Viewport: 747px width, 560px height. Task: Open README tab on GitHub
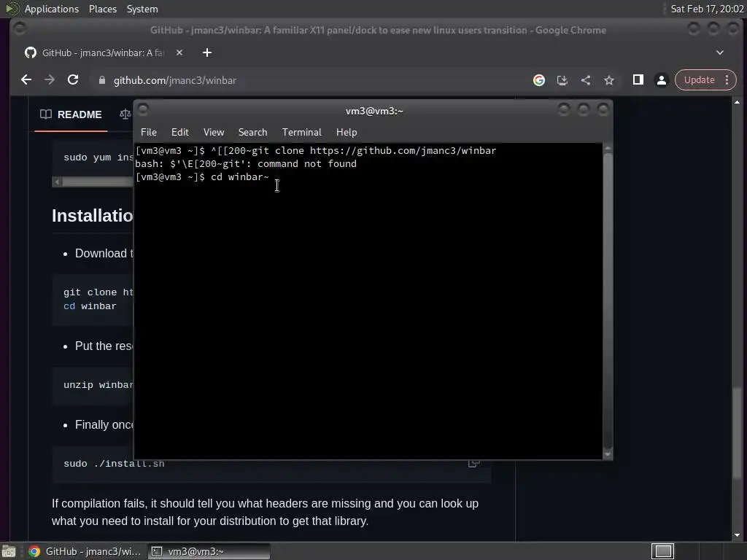[x=71, y=114]
